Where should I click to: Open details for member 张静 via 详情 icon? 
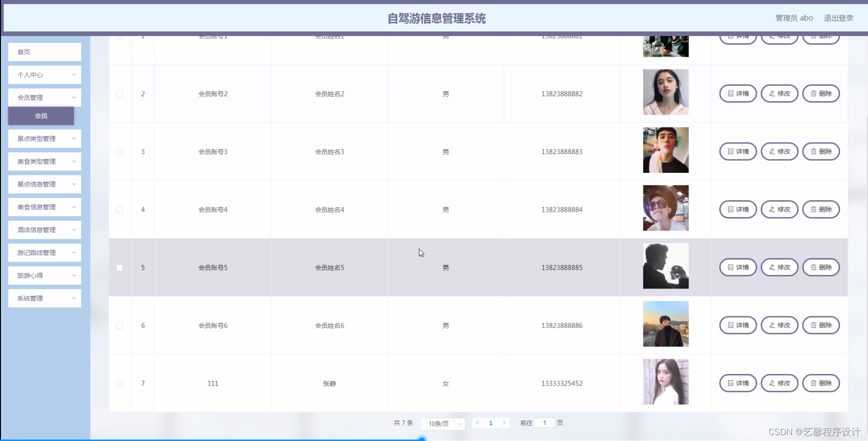[x=738, y=383]
